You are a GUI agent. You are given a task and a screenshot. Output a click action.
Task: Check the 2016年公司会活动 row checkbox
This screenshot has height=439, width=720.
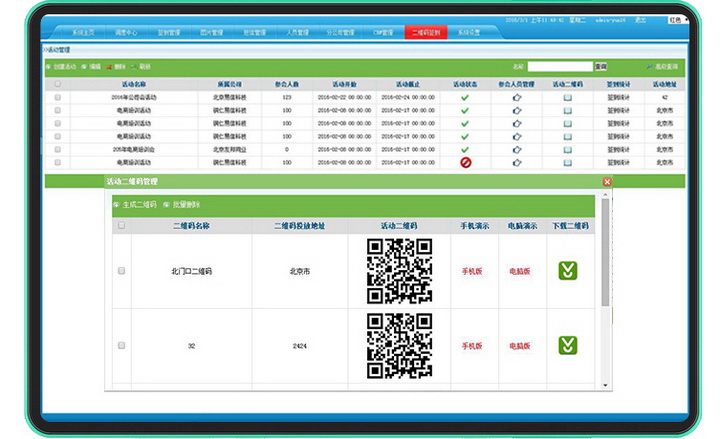57,97
